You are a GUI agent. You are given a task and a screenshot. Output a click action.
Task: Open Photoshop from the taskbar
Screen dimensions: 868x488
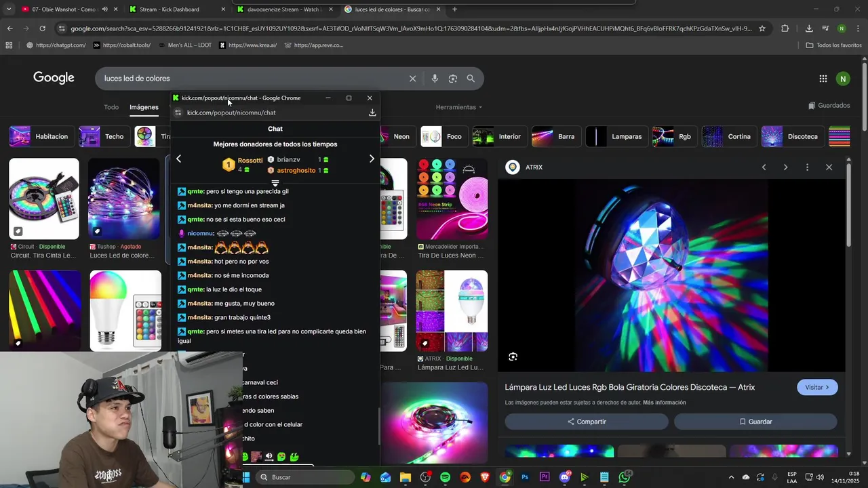[x=525, y=477]
